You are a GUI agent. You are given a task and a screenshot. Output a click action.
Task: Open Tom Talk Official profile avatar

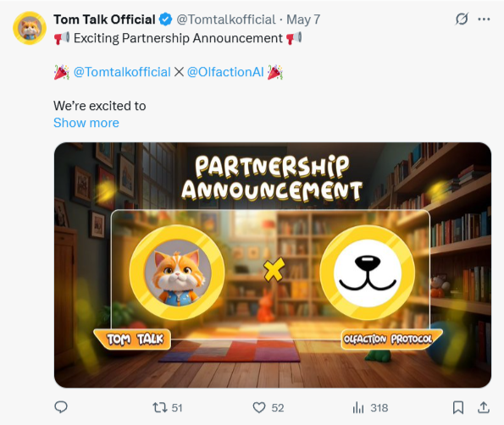click(30, 28)
